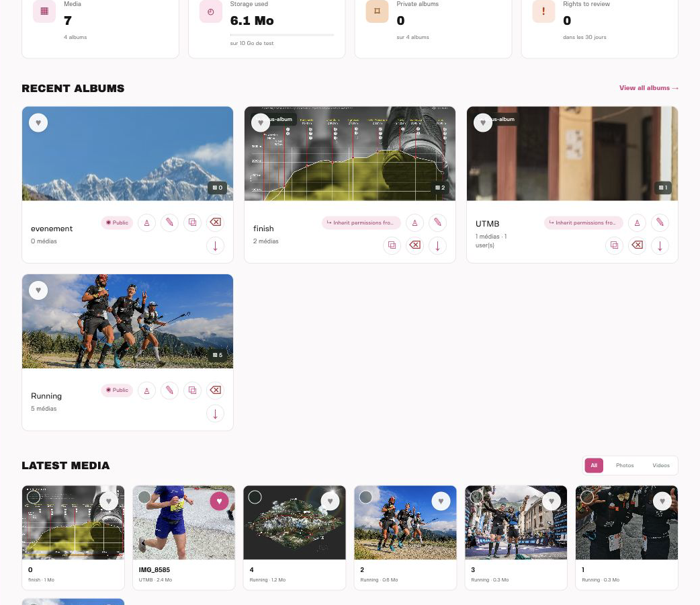This screenshot has height=605, width=700.
Task: Download the Running album
Action: click(215, 414)
